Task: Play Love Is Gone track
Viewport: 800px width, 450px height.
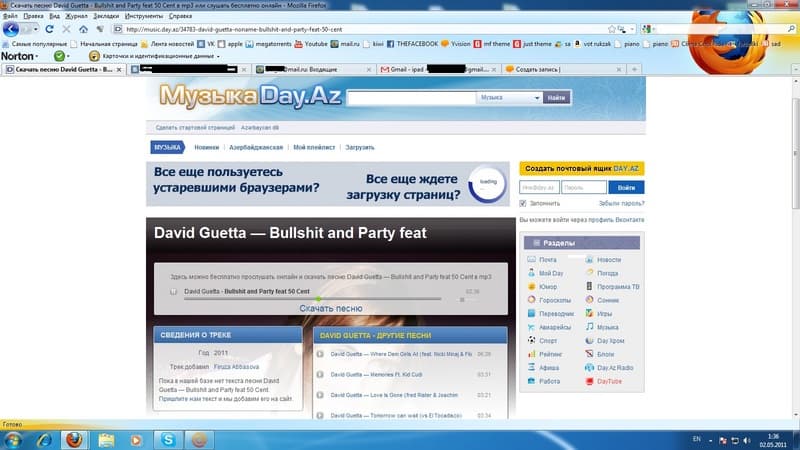Action: tap(320, 395)
